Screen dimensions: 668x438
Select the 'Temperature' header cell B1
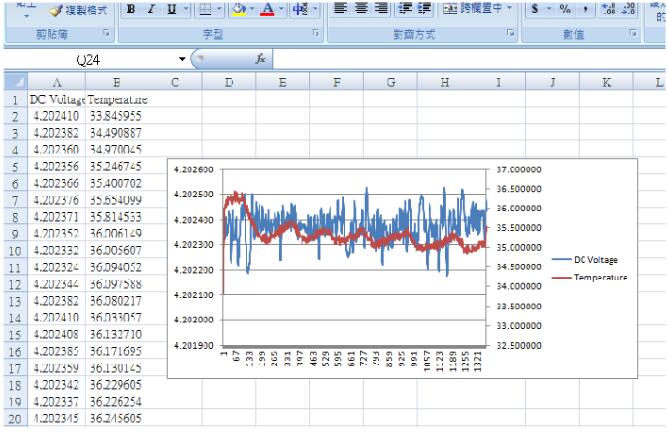[x=116, y=100]
